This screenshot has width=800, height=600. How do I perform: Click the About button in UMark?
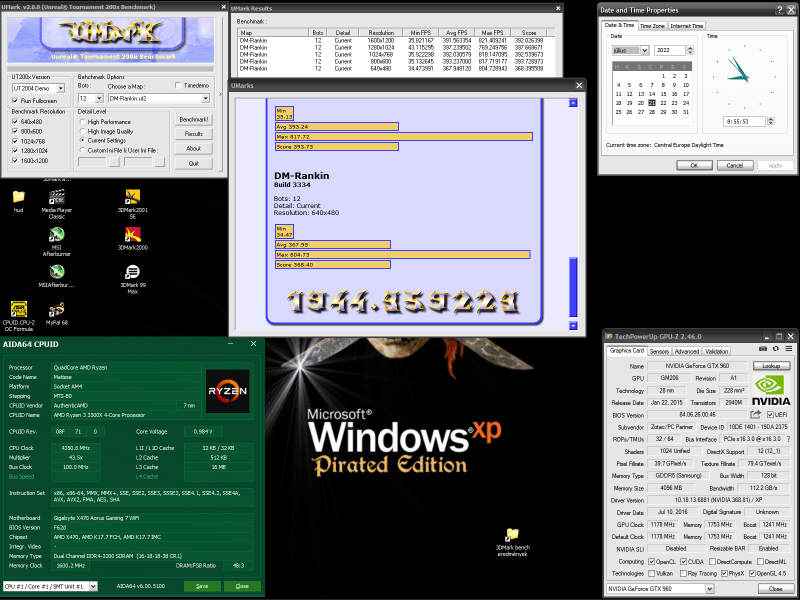pos(193,148)
